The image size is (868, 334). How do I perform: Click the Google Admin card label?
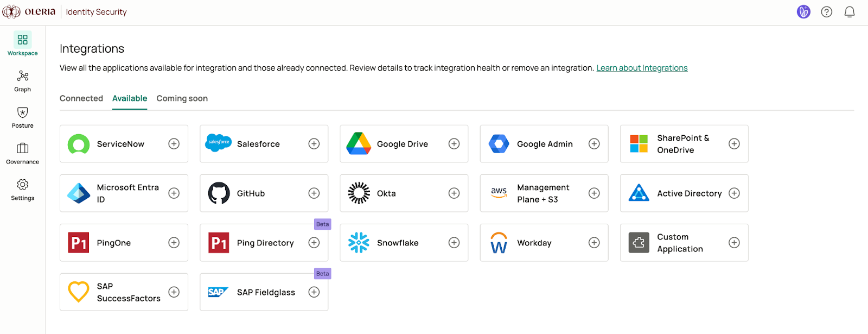[x=545, y=144]
